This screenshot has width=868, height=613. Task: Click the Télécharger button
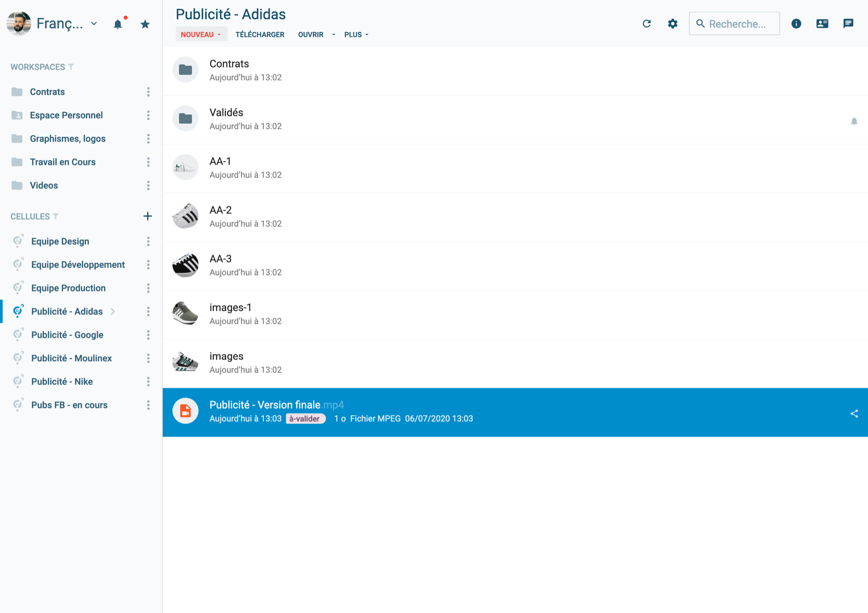pos(260,34)
